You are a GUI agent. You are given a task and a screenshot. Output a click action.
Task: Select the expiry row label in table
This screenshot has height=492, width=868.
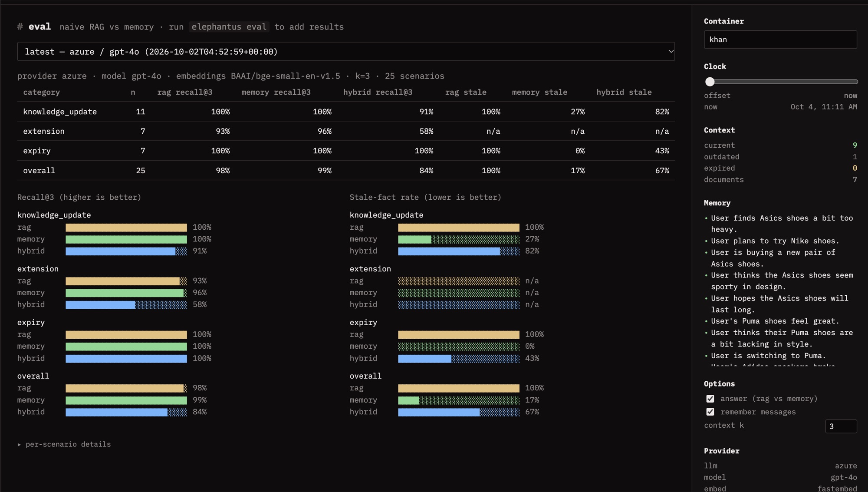[x=37, y=151]
